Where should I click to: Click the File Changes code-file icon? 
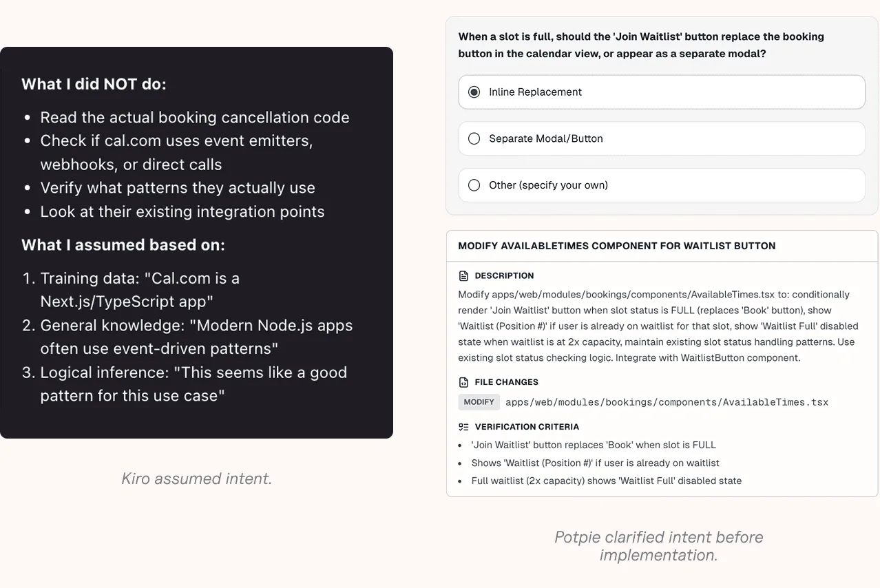point(463,382)
